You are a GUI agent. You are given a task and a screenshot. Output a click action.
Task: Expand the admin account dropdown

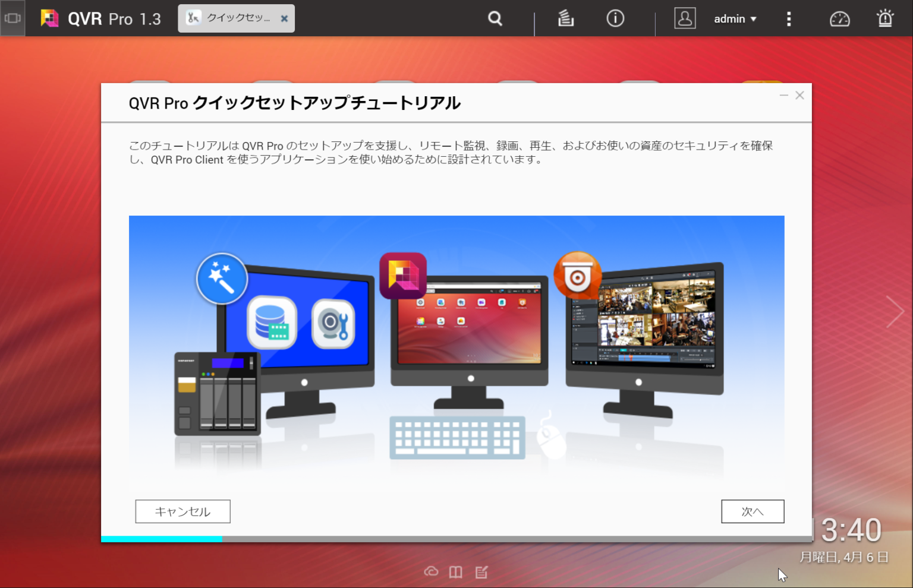coord(735,19)
